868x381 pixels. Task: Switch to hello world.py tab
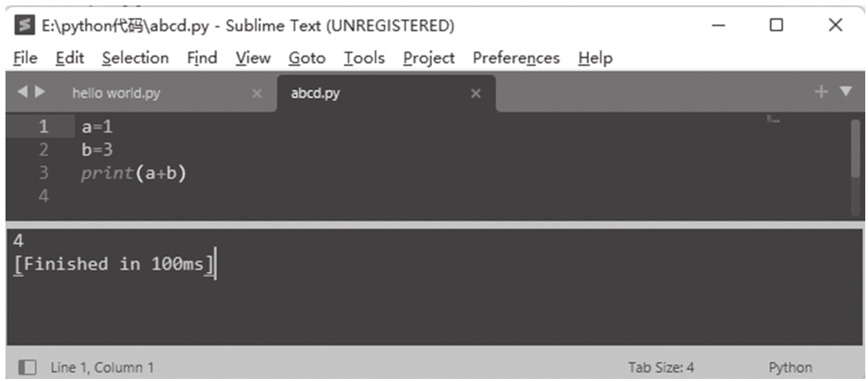[x=117, y=93]
